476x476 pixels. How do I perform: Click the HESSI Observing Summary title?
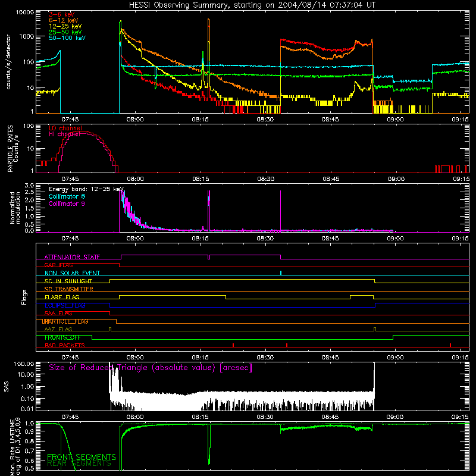(x=252, y=5)
